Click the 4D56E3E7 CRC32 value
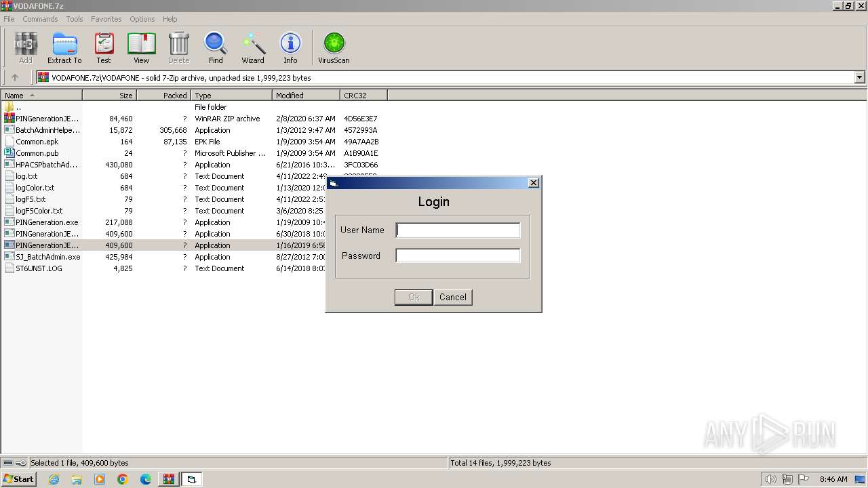 coord(361,119)
